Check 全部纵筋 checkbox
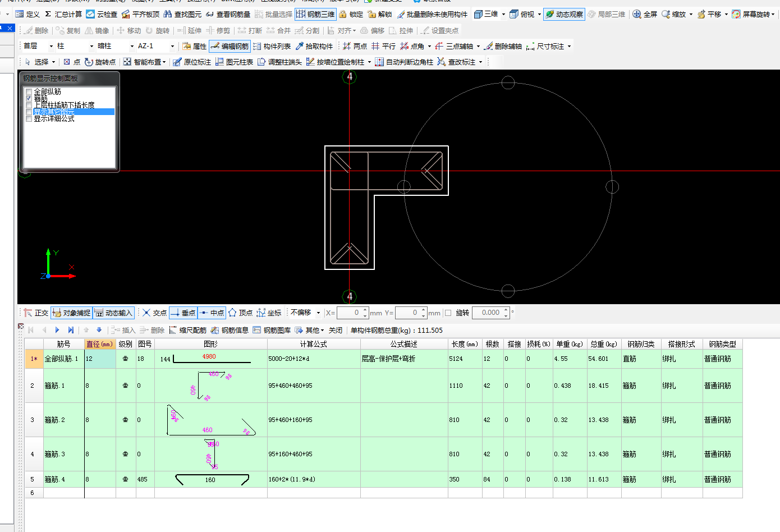Image resolution: width=780 pixels, height=532 pixels. point(29,91)
